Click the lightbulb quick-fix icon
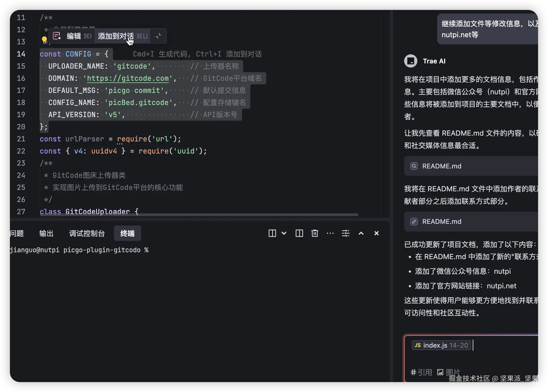The height and width of the screenshot is (392, 548). pos(44,40)
